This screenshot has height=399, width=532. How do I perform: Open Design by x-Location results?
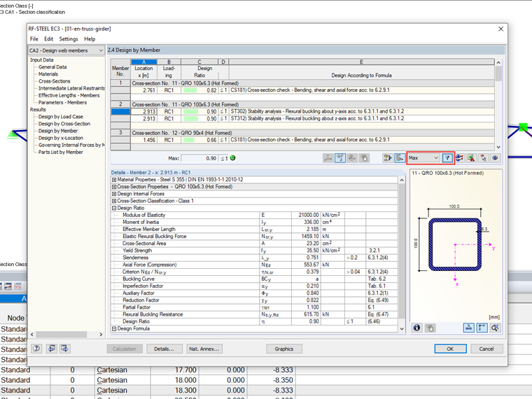[x=61, y=138]
